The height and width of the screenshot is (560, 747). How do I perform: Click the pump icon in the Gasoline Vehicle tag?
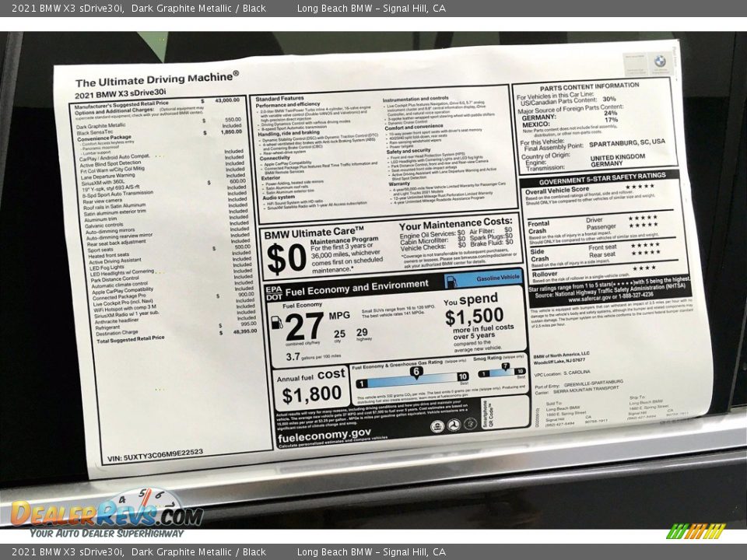click(451, 282)
